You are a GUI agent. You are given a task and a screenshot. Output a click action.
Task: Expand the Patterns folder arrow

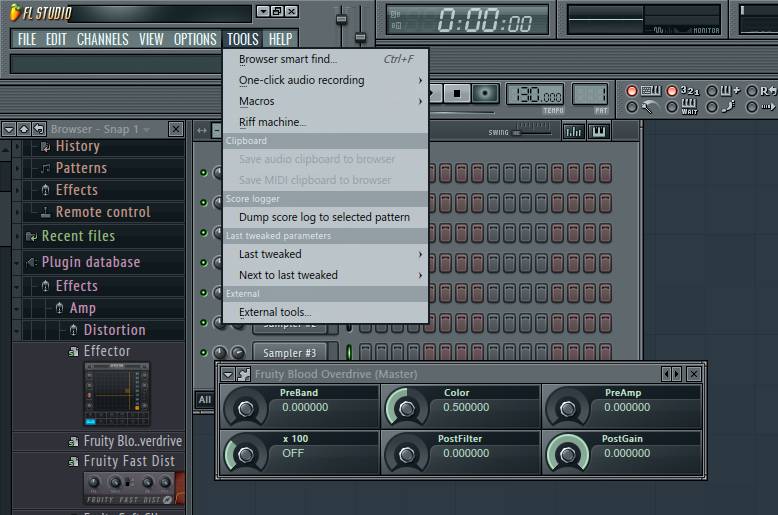coord(17,168)
